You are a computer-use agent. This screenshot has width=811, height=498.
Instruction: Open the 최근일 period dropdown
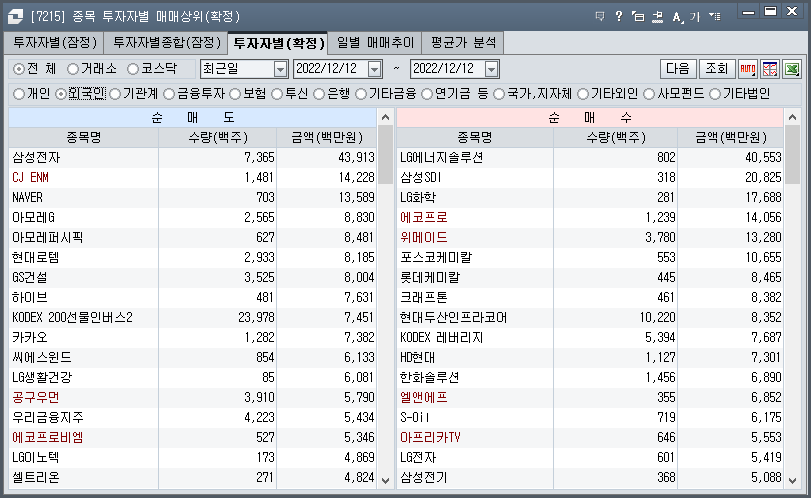click(280, 69)
